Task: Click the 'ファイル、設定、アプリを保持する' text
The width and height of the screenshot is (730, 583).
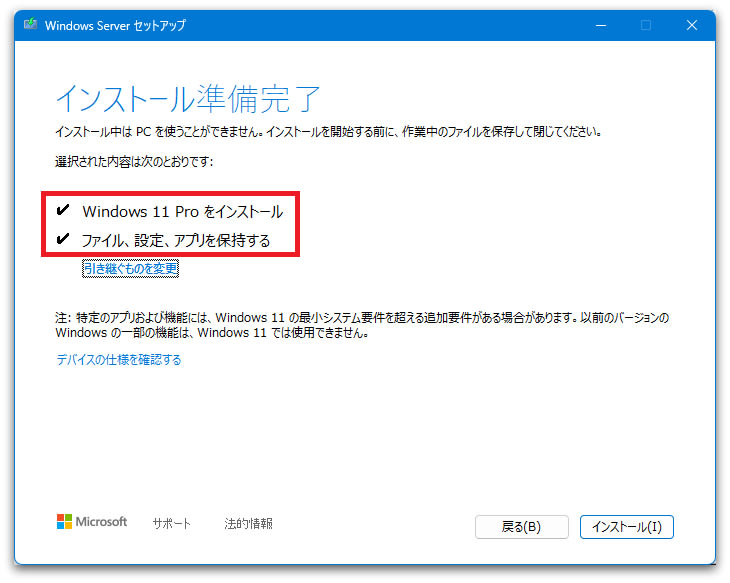Action: (x=176, y=240)
